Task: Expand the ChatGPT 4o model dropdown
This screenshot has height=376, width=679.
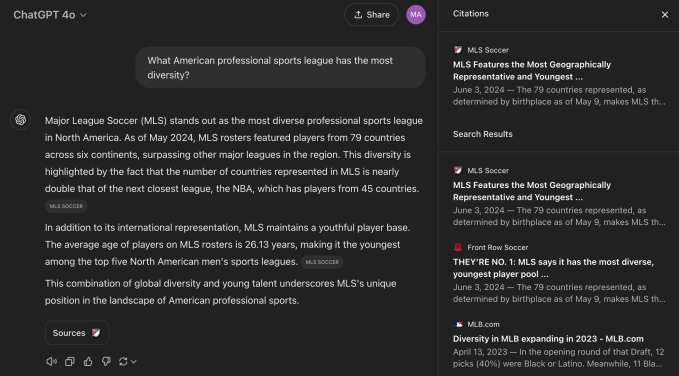Action: point(50,15)
